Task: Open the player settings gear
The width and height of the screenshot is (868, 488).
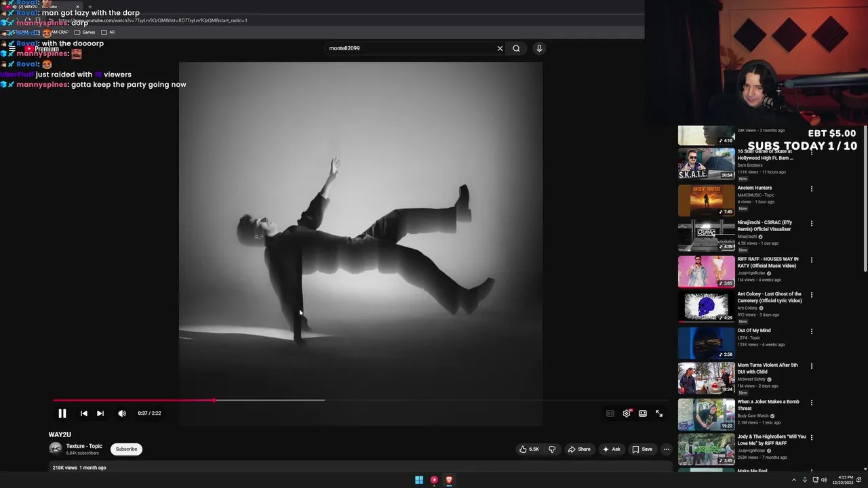Action: (627, 413)
